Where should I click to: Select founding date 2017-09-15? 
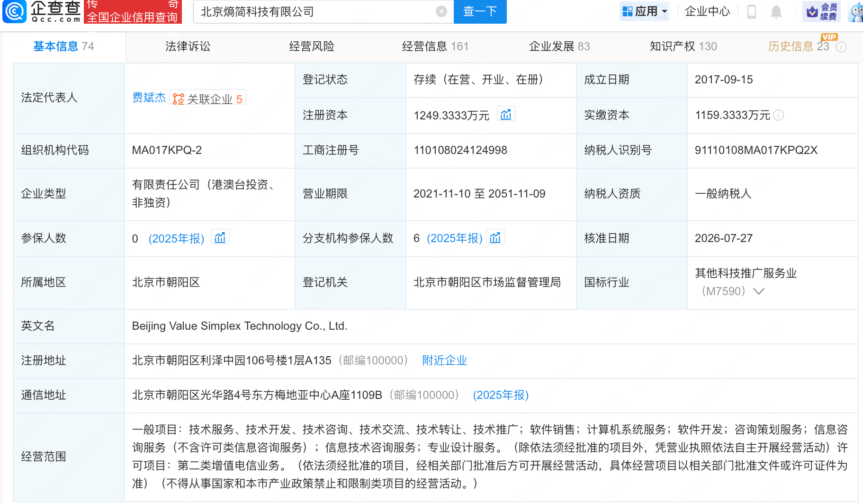coord(724,80)
